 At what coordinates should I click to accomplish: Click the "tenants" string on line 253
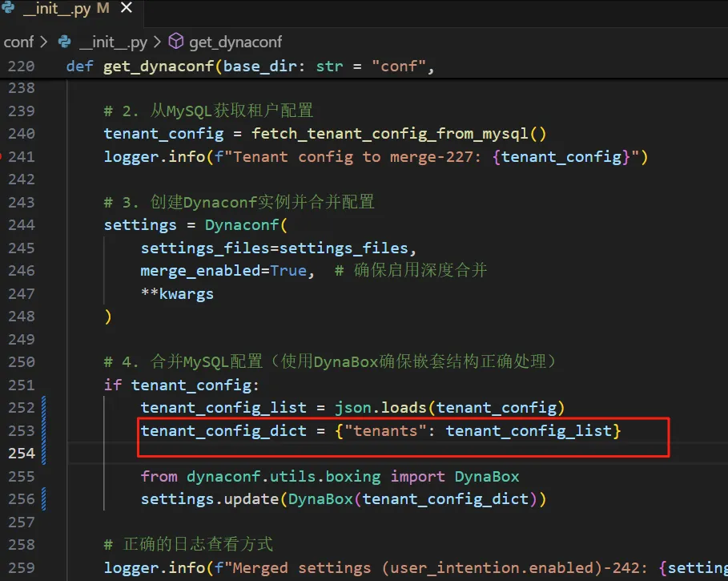tap(385, 431)
